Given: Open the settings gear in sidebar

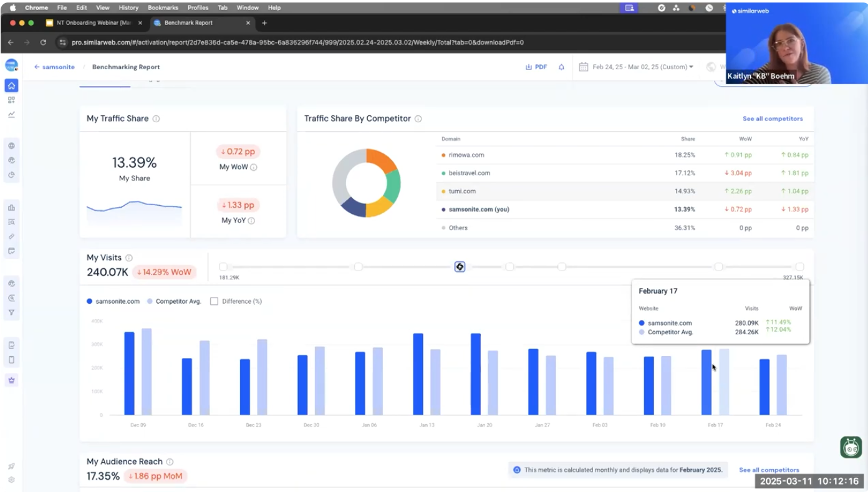Looking at the screenshot, I should pos(11,480).
